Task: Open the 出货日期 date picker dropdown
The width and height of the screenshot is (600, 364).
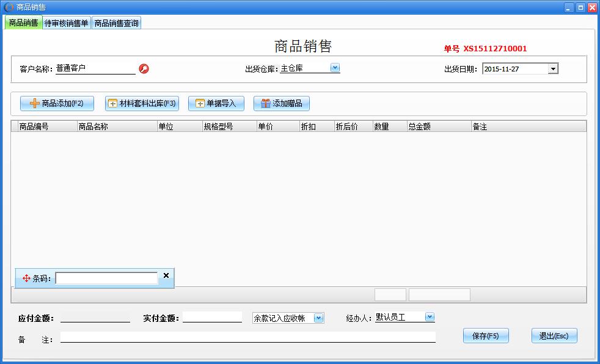Action: click(x=553, y=69)
